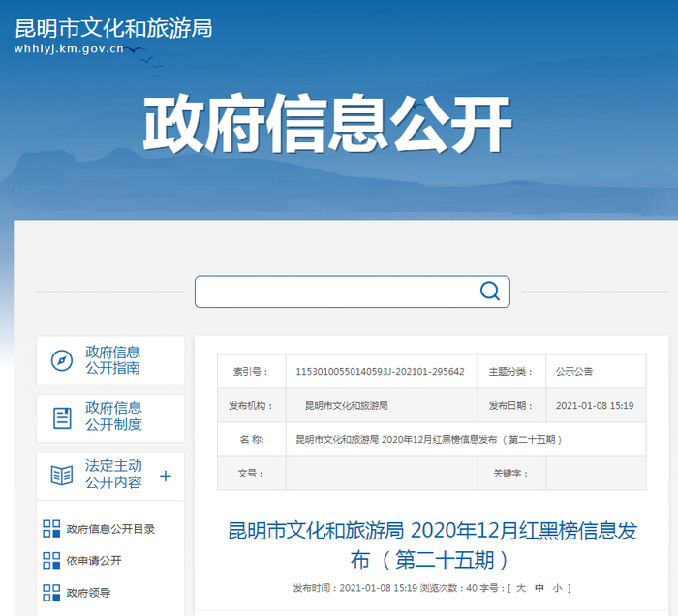Click 政府信息公开 banner heading
Image resolution: width=678 pixels, height=616 pixels.
[x=327, y=124]
